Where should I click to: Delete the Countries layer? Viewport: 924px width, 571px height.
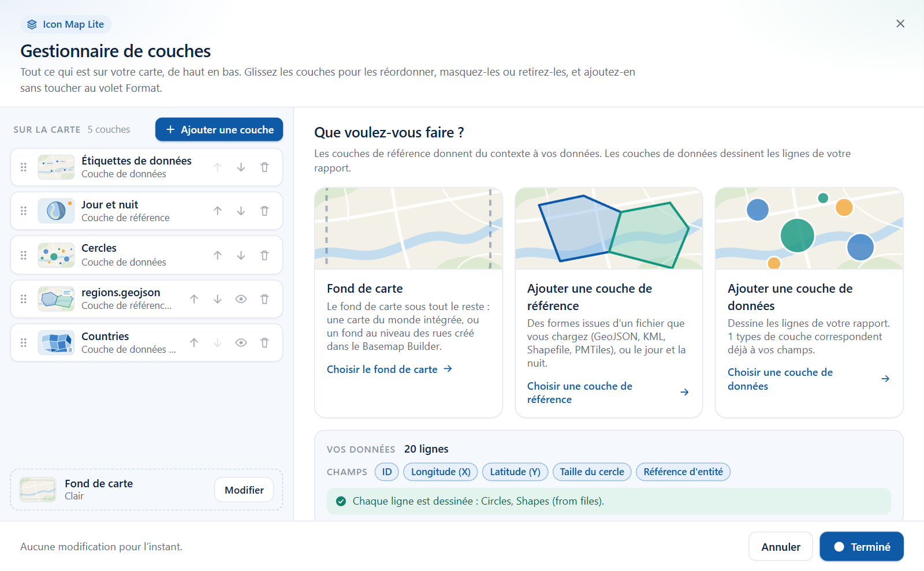264,343
